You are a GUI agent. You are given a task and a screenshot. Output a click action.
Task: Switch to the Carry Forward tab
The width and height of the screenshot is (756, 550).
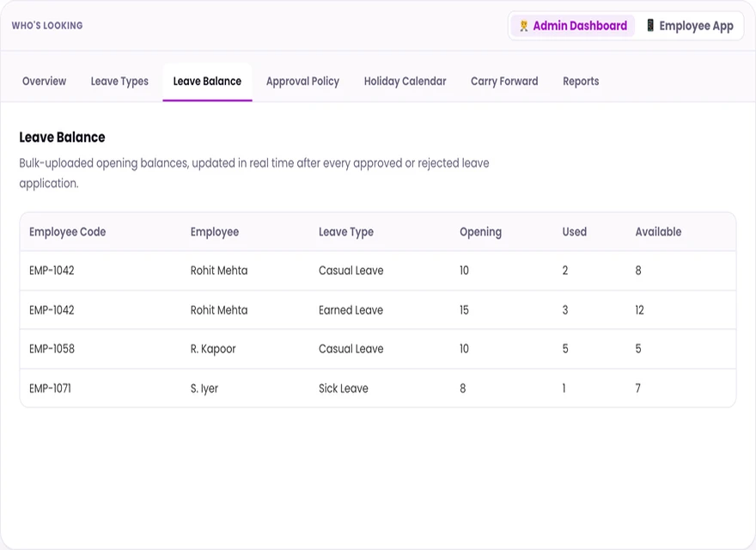pos(504,81)
